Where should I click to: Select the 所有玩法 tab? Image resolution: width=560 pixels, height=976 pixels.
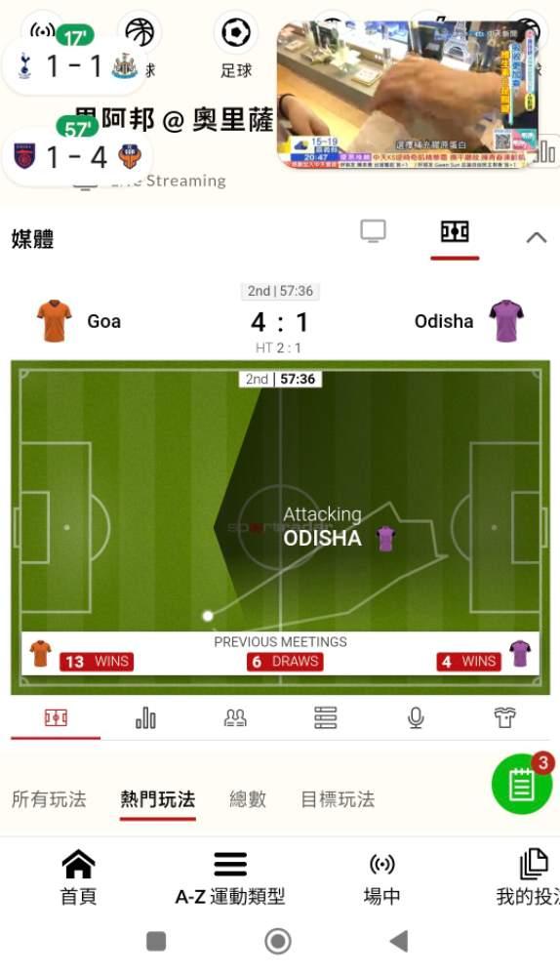point(49,799)
